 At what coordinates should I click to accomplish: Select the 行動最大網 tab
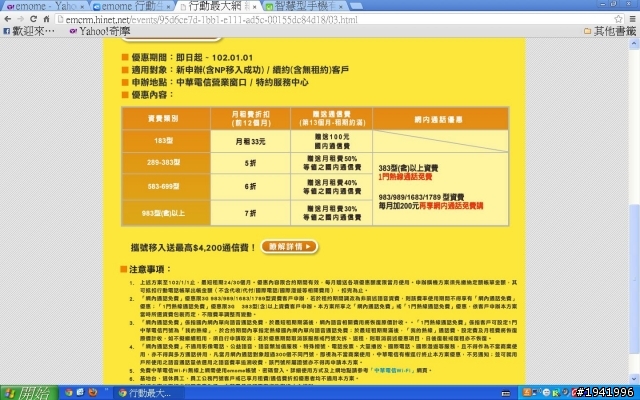218,6
